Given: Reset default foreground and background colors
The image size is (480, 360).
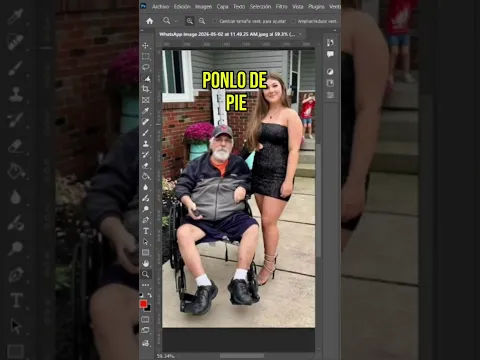Looking at the screenshot, I should click(141, 295).
